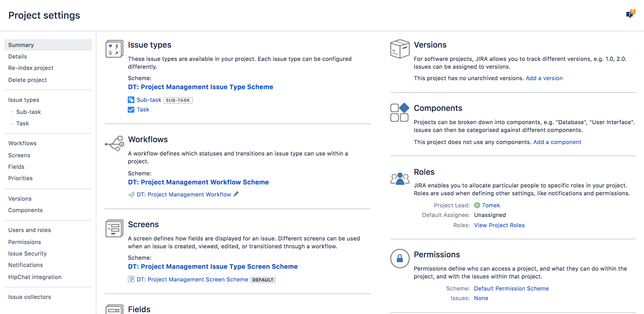
Task: Click View Project Roles link
Action: (x=499, y=225)
